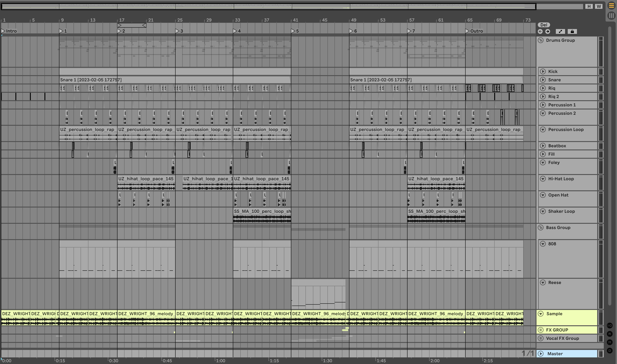Toggle the automation mode button
Screen dimensions: 617x364
[560, 31]
